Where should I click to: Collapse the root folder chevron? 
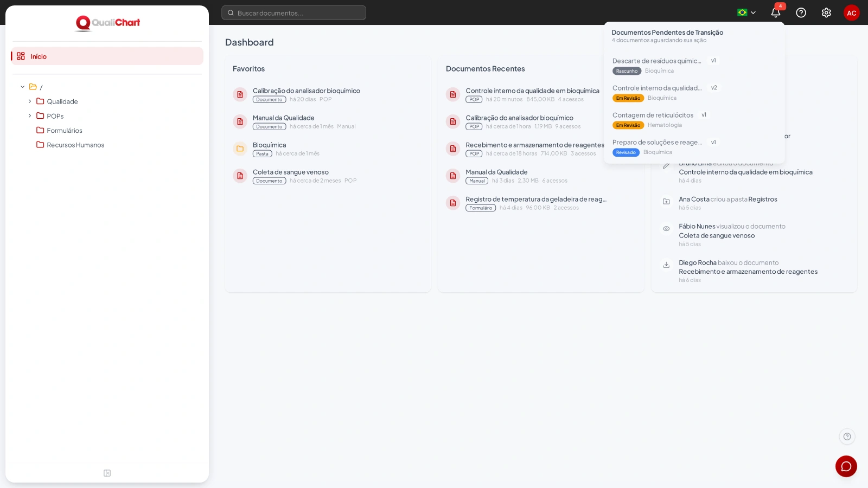[x=23, y=87]
